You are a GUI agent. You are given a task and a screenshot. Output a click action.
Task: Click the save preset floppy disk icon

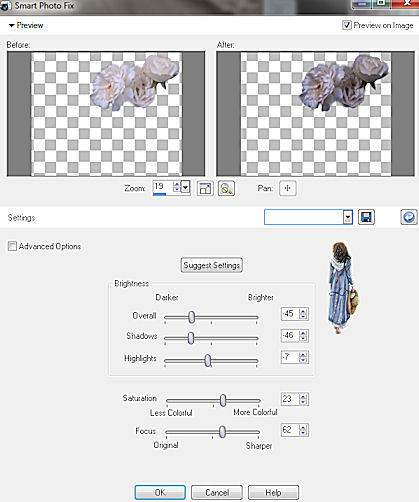point(366,217)
